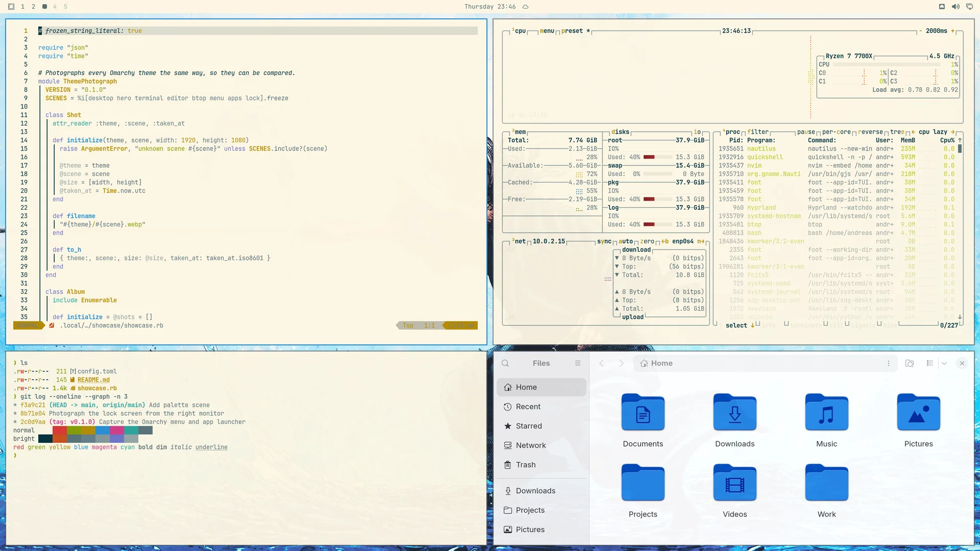Switch to workspace 5 in top bar

pyautogui.click(x=65, y=7)
